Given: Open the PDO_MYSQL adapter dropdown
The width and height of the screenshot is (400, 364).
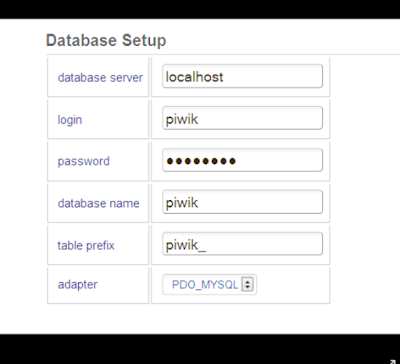Looking at the screenshot, I should pos(210,285).
